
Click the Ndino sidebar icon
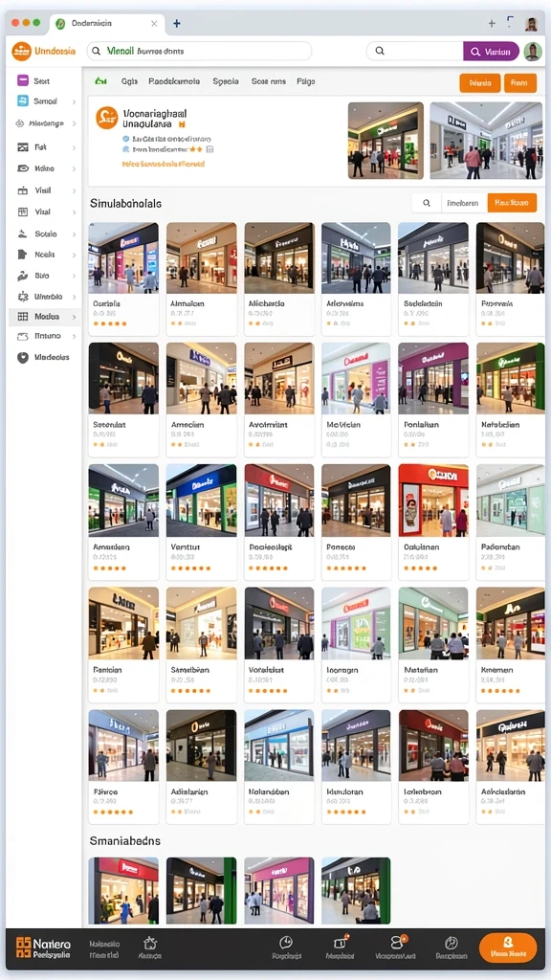point(23,168)
